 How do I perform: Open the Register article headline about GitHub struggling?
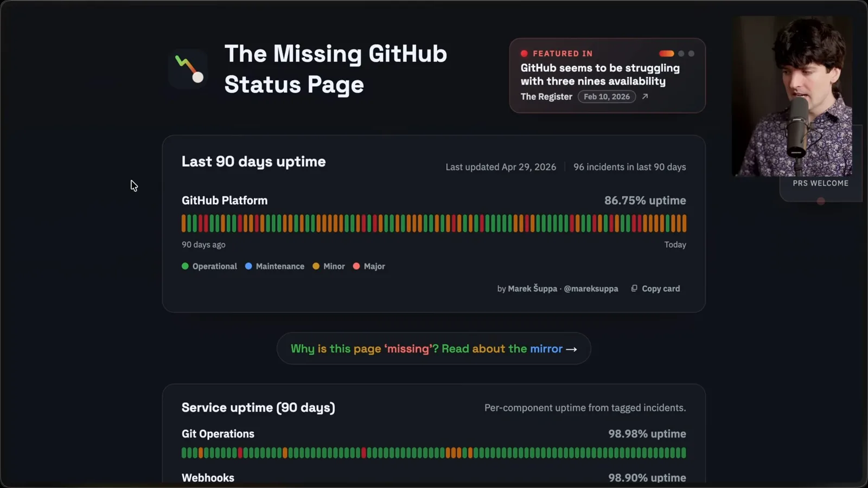(600, 75)
